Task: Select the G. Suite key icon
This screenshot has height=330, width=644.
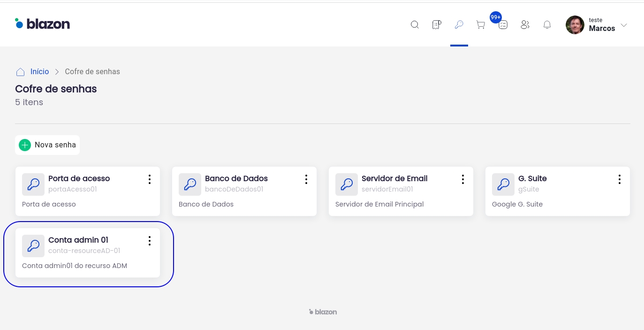Action: [x=503, y=184]
